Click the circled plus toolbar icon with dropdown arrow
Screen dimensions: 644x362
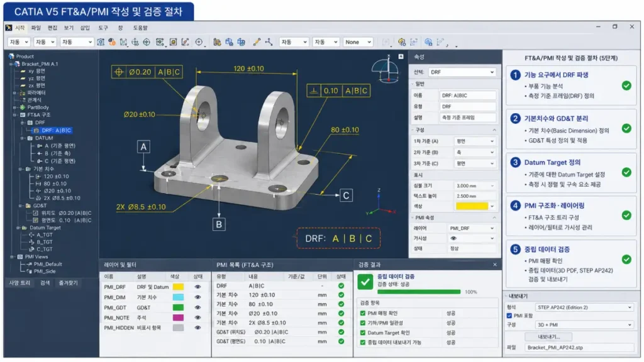[x=199, y=42]
